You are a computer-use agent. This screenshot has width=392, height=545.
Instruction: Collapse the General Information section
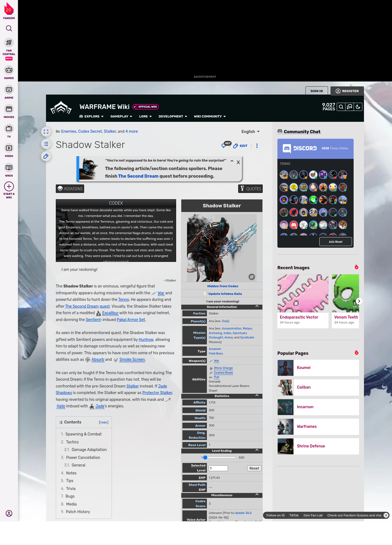[257, 306]
